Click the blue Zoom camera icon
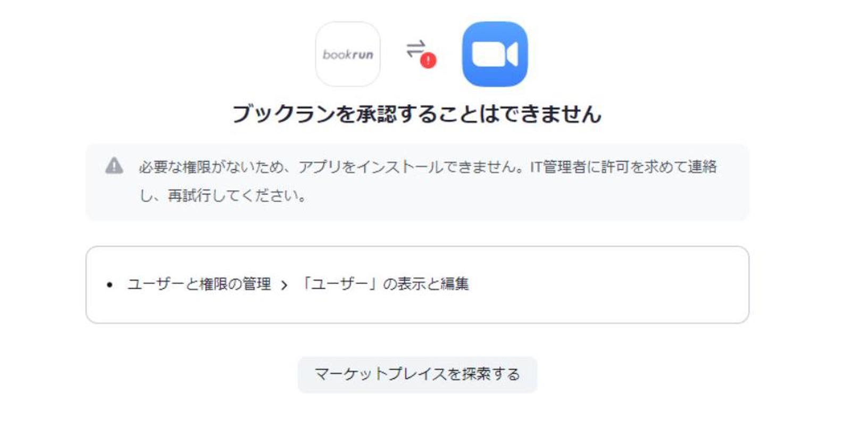Screen dimensions: 868x426 (495, 54)
